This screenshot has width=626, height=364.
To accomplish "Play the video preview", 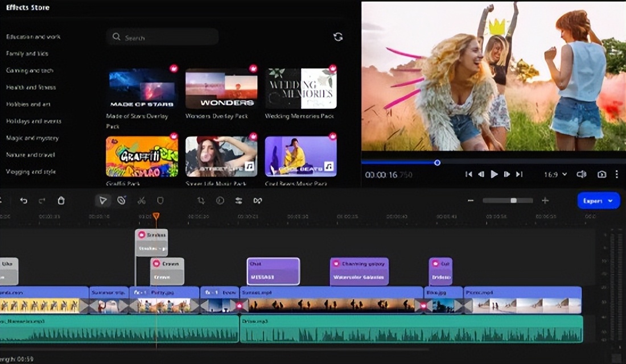I will click(494, 175).
